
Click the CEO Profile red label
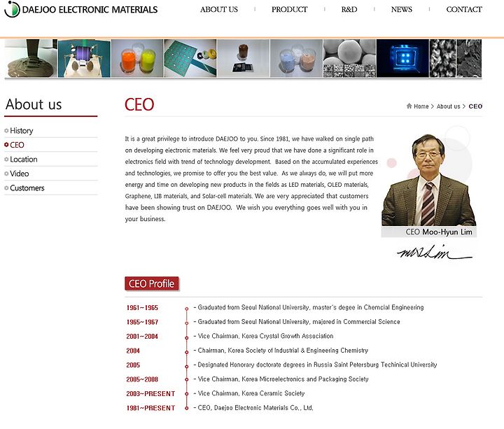click(151, 283)
